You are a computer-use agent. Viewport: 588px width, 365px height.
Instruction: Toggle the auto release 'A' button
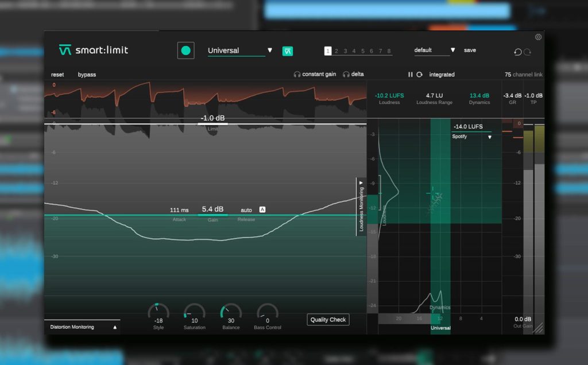click(x=262, y=209)
